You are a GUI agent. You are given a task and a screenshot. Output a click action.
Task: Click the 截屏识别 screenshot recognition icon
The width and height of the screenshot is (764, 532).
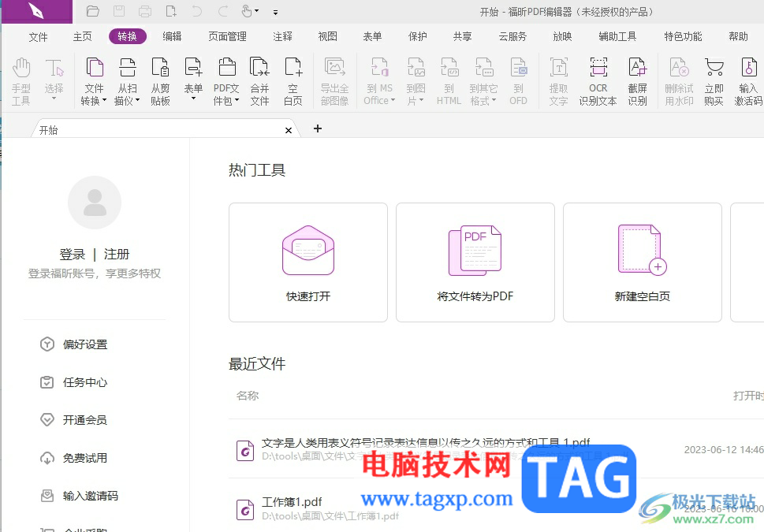(637, 81)
